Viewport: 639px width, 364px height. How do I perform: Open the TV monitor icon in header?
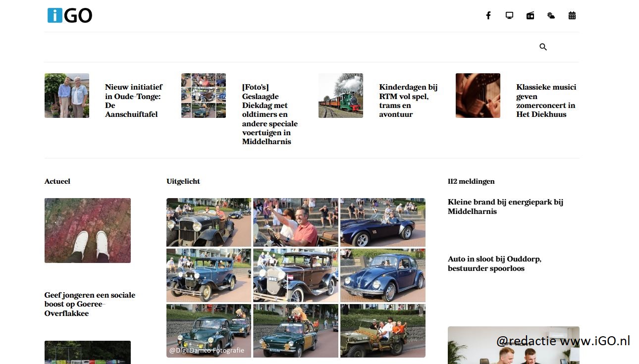pyautogui.click(x=509, y=15)
